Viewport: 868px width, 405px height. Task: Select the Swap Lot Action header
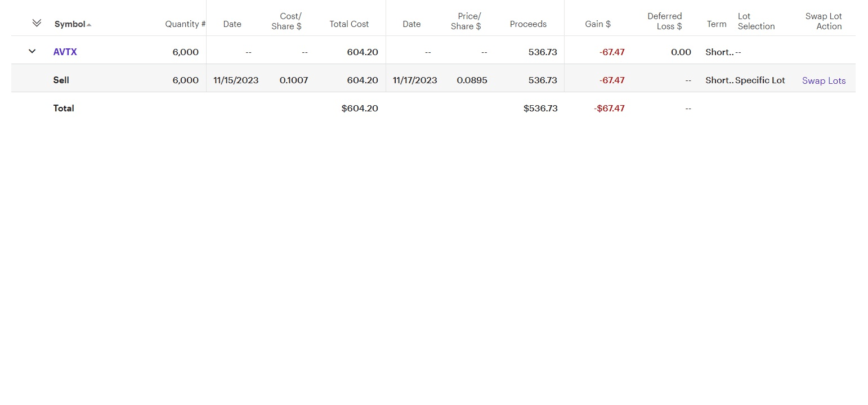[824, 21]
